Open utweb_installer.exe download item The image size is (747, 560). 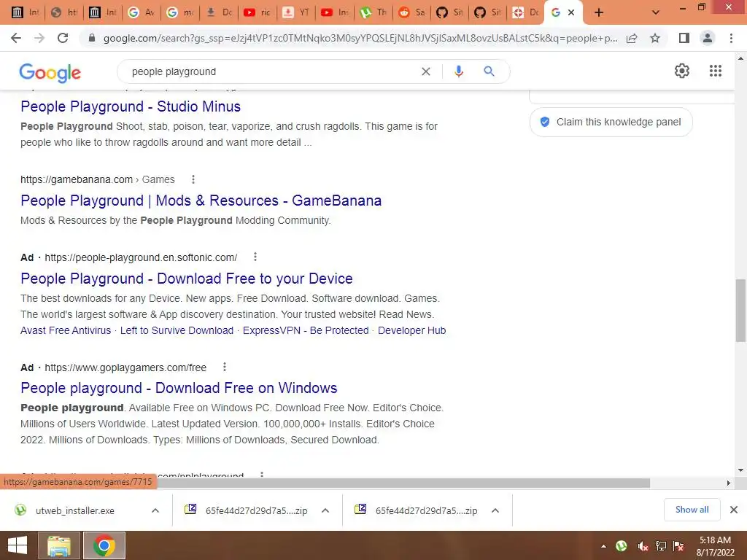[x=75, y=510]
